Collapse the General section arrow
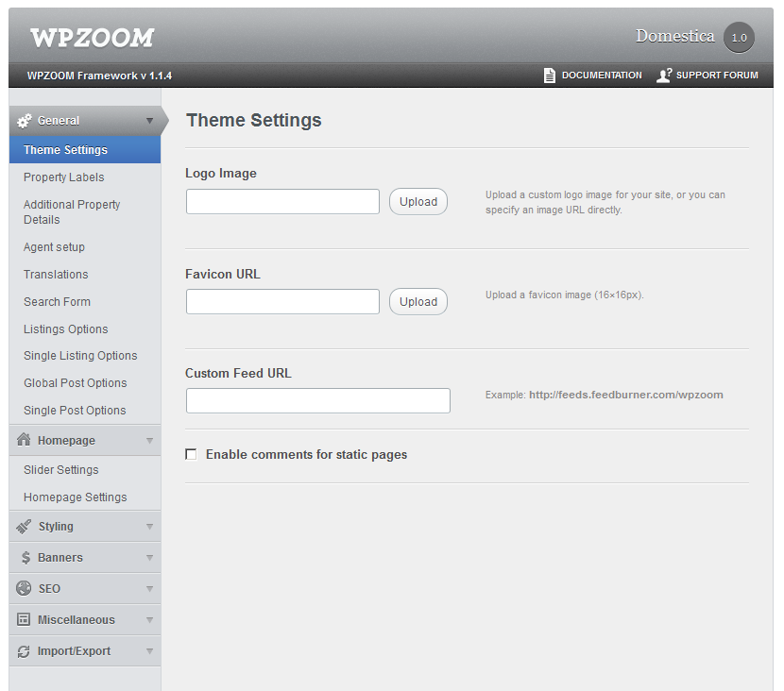784x691 pixels. point(149,121)
